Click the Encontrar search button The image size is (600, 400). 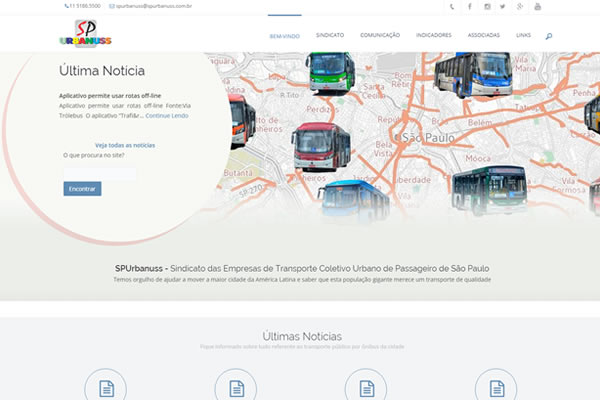(x=82, y=188)
